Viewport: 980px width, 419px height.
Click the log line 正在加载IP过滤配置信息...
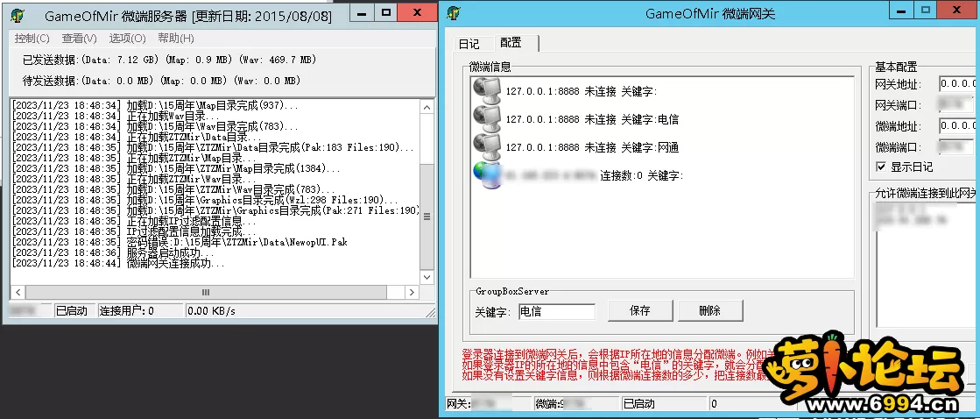point(134,222)
